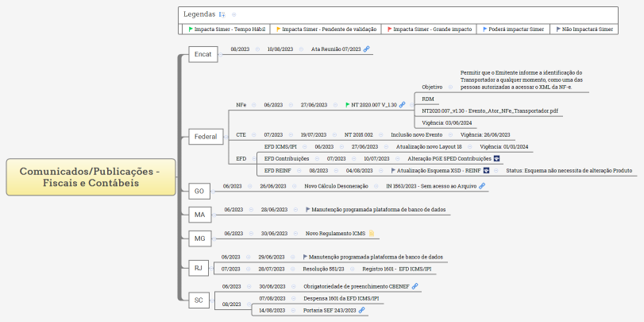Select the MA topic box
This screenshot has height=322, width=644.
click(x=199, y=215)
